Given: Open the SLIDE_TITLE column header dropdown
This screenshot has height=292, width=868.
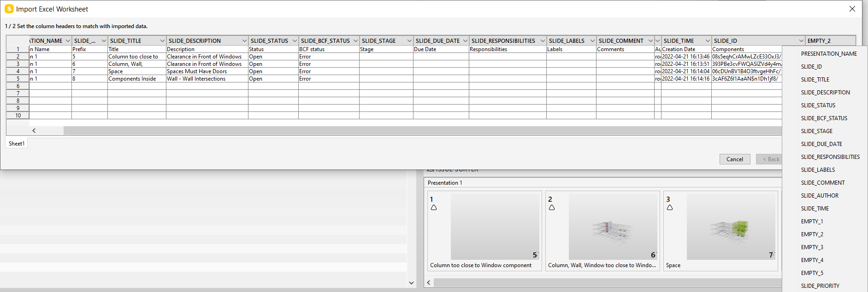Looking at the screenshot, I should [x=162, y=41].
